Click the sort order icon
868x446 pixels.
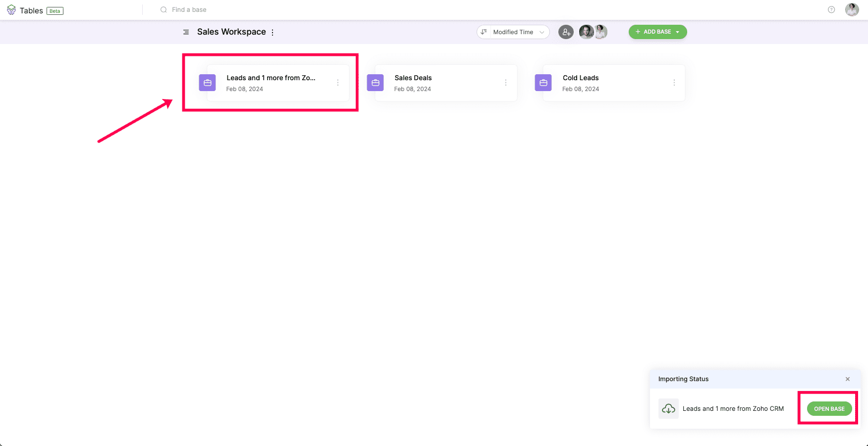(x=484, y=32)
